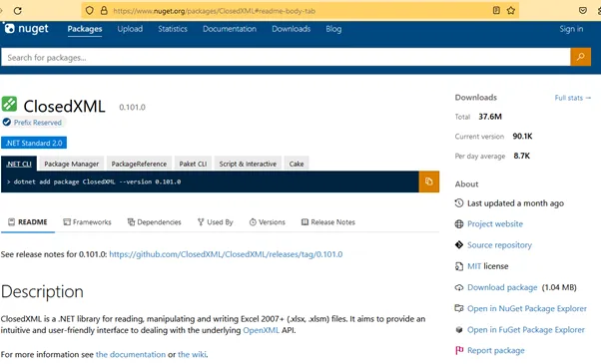Open the Downloads nav item
Viewport: 601px width, 364px height.
pyautogui.click(x=292, y=29)
